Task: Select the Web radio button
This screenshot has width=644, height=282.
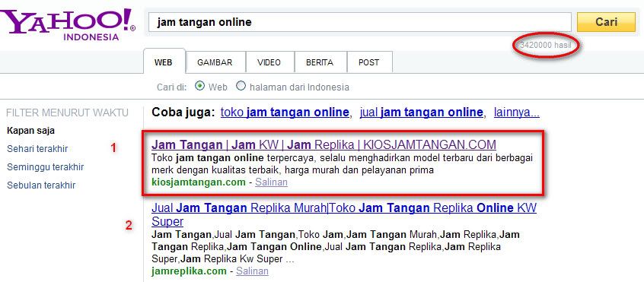Action: 199,87
